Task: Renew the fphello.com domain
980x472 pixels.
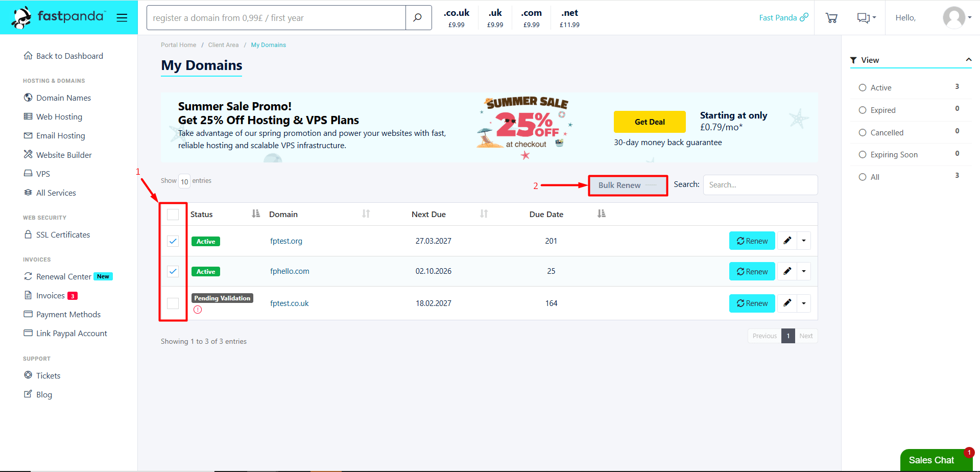Action: tap(752, 271)
